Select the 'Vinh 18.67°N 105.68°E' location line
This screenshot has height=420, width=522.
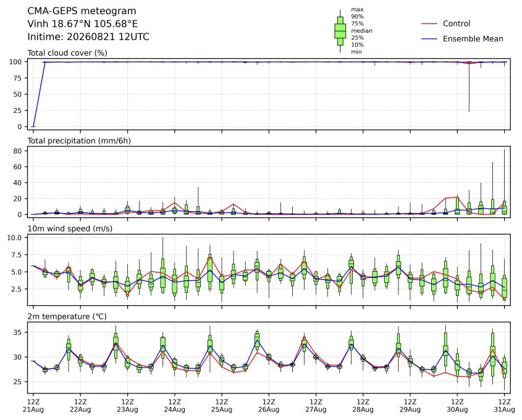coord(83,24)
